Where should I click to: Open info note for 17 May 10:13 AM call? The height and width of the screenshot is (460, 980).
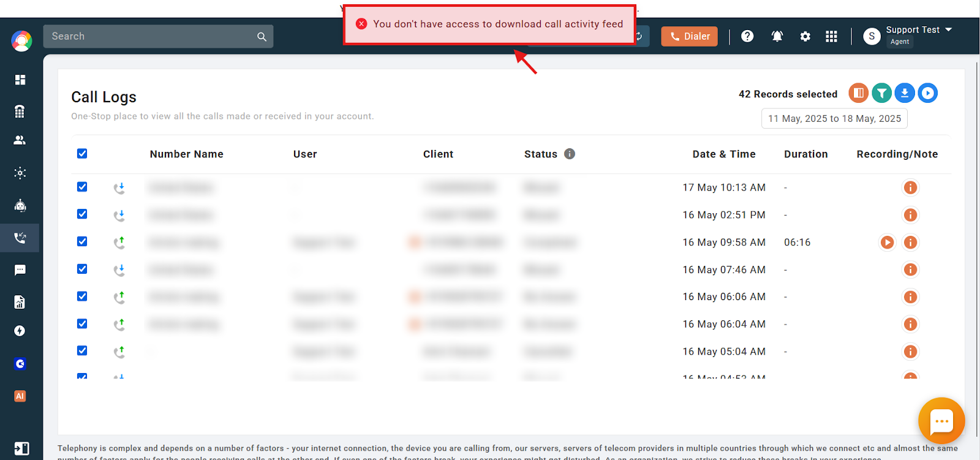[911, 187]
